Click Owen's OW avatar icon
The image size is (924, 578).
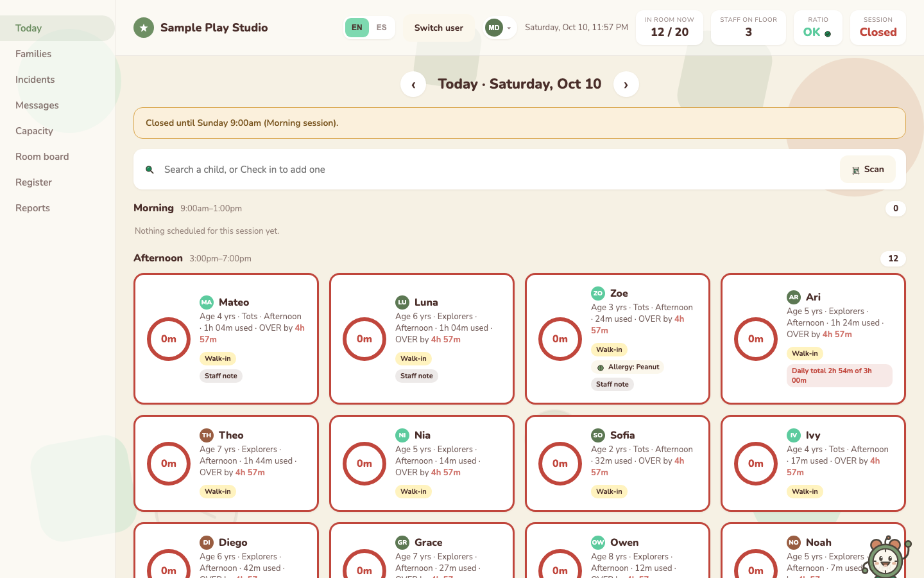598,543
